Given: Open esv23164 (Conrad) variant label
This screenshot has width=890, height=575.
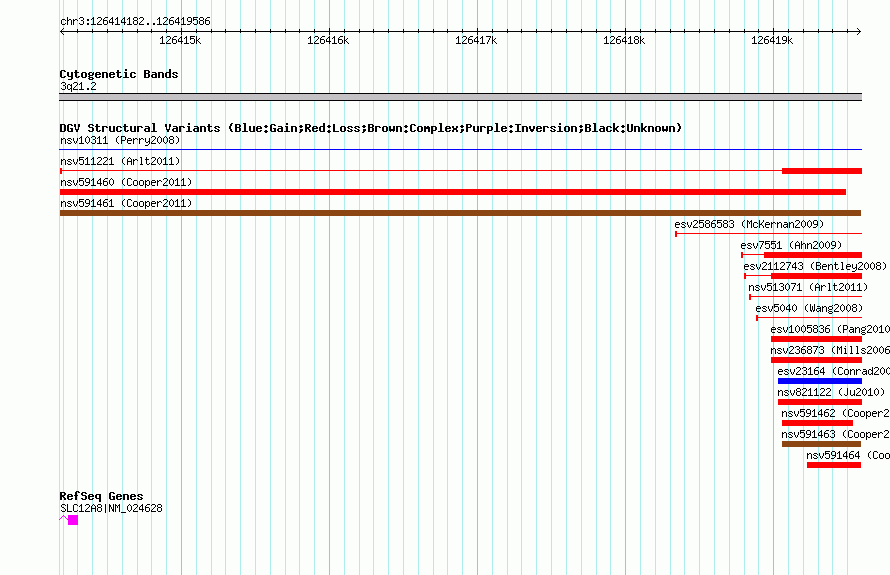Looking at the screenshot, I should coord(833,371).
